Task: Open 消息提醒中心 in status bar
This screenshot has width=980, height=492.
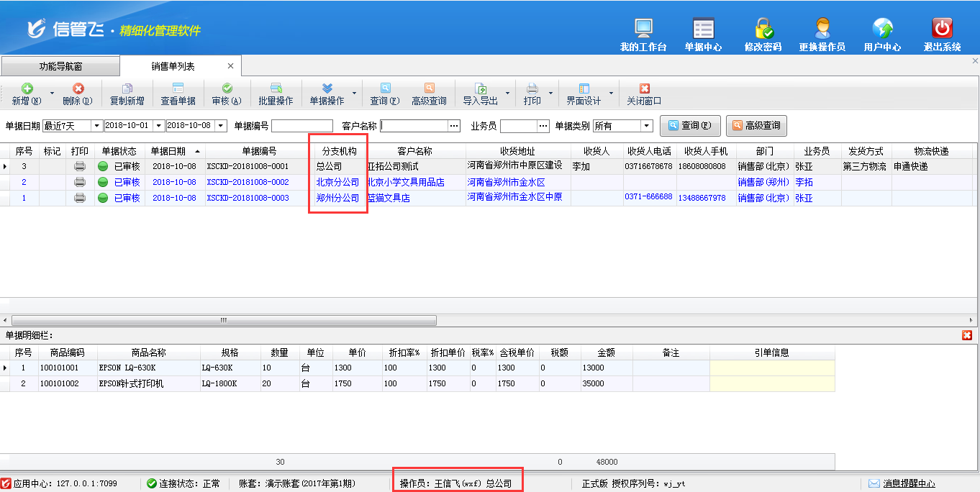Action: point(902,483)
